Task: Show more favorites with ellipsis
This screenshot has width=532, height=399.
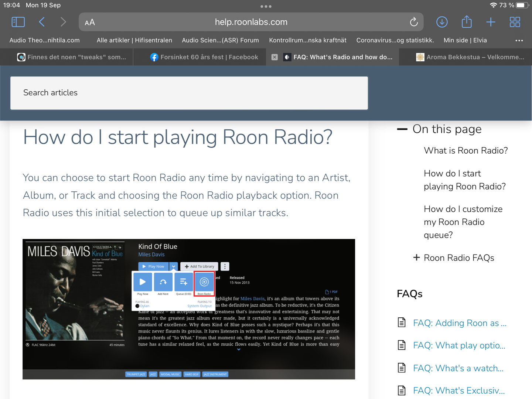Action: click(x=519, y=40)
